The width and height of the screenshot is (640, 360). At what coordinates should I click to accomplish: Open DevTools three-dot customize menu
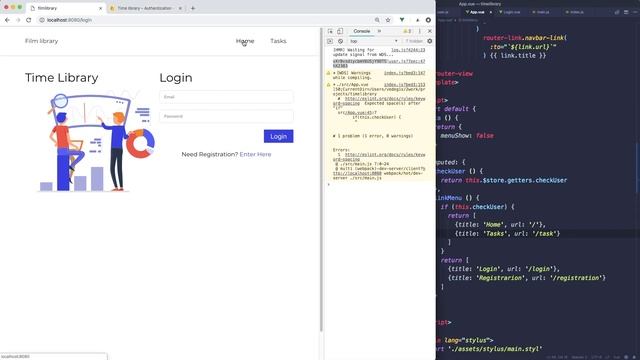tap(420, 31)
